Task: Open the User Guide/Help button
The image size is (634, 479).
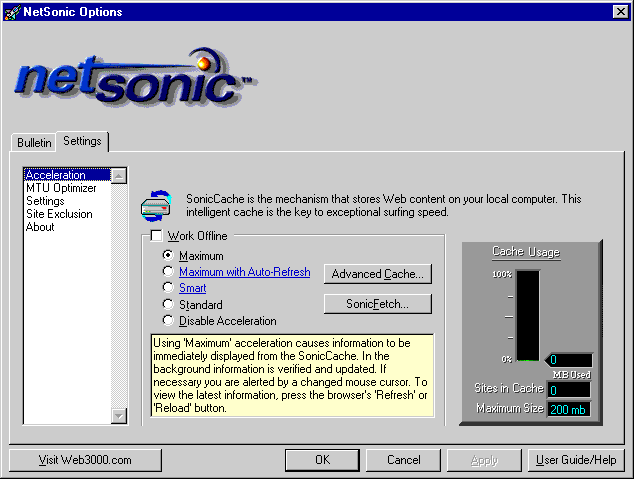Action: coord(576,460)
